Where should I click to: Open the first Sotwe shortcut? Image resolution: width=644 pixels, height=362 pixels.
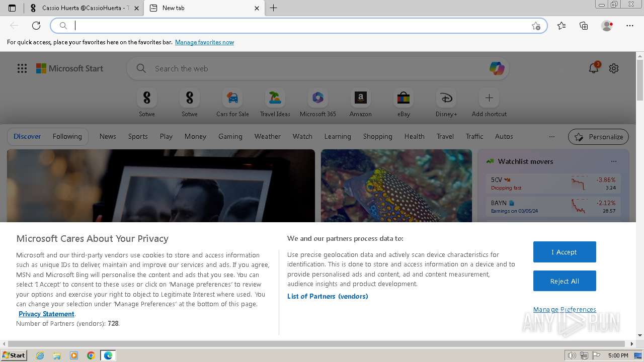(x=147, y=102)
